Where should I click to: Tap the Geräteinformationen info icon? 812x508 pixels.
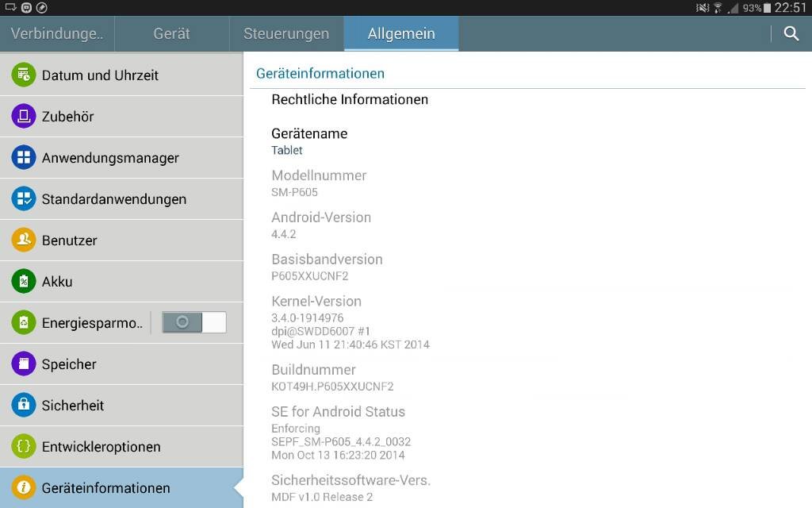(x=24, y=488)
